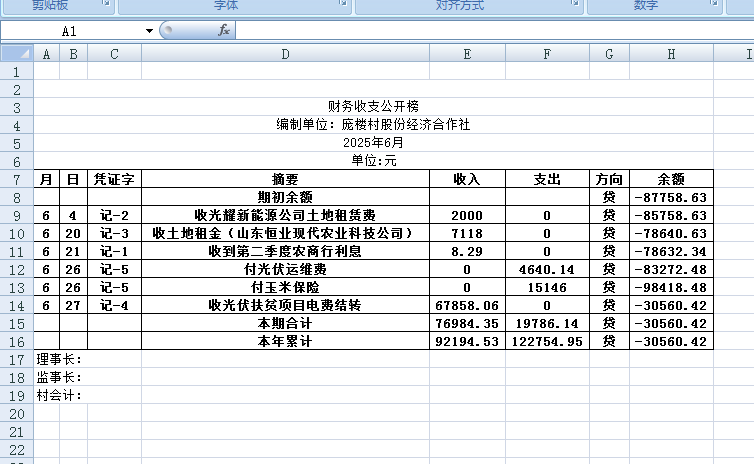This screenshot has height=464, width=754.
Task: Click the 摘要 header cell
Action: click(x=285, y=180)
